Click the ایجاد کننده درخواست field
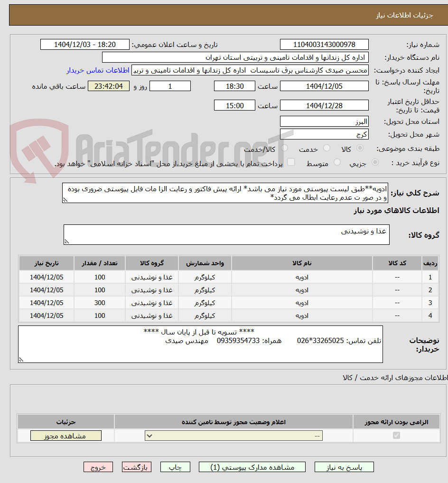This screenshot has width=448, height=483. pos(250,70)
